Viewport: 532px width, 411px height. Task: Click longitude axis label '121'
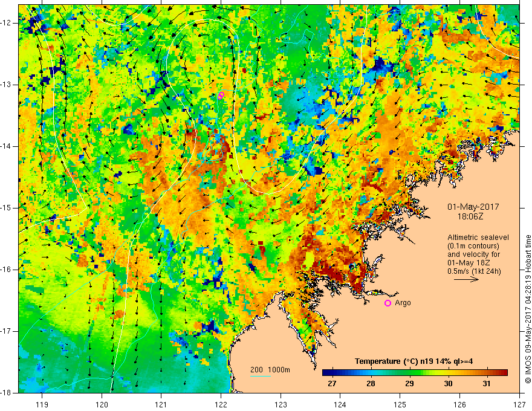161,404
